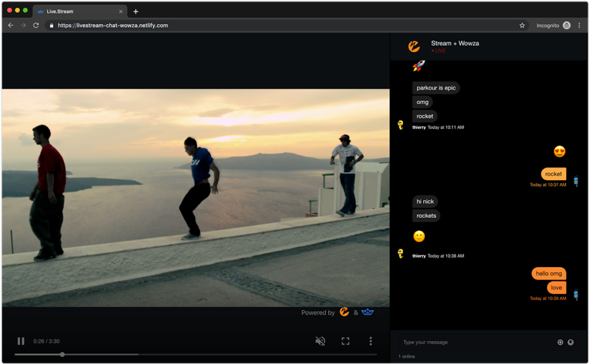Enter fullscreen mode on the video player
The height and width of the screenshot is (364, 589).
coord(345,341)
